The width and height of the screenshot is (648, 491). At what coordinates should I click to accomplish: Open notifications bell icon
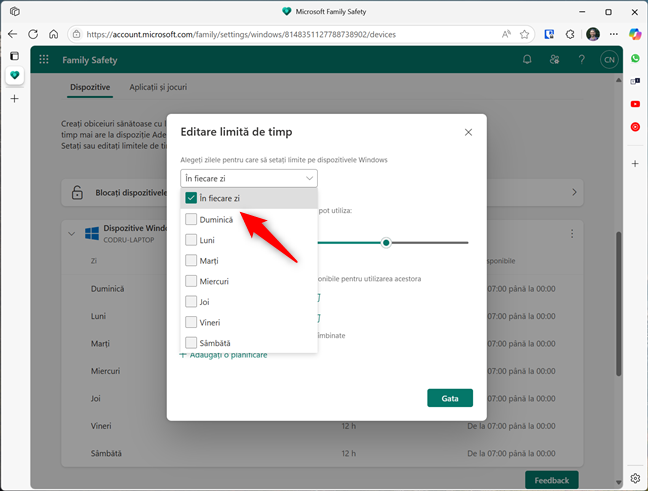tap(527, 60)
